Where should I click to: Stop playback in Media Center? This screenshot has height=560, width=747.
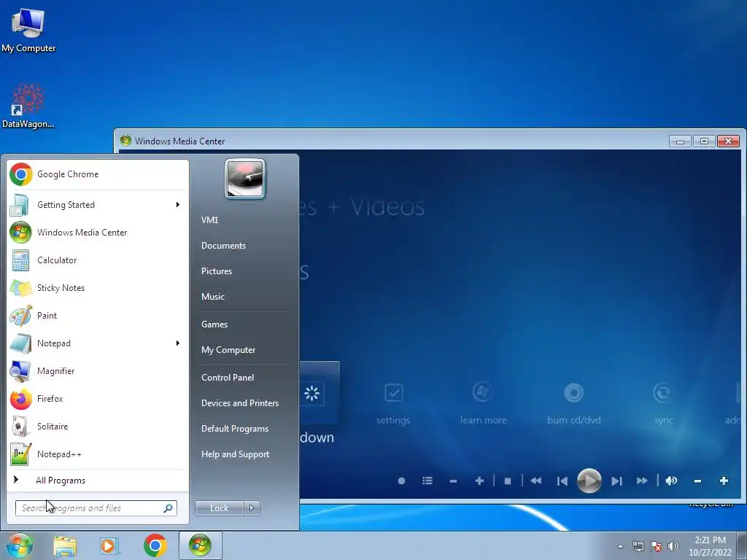[x=508, y=481]
